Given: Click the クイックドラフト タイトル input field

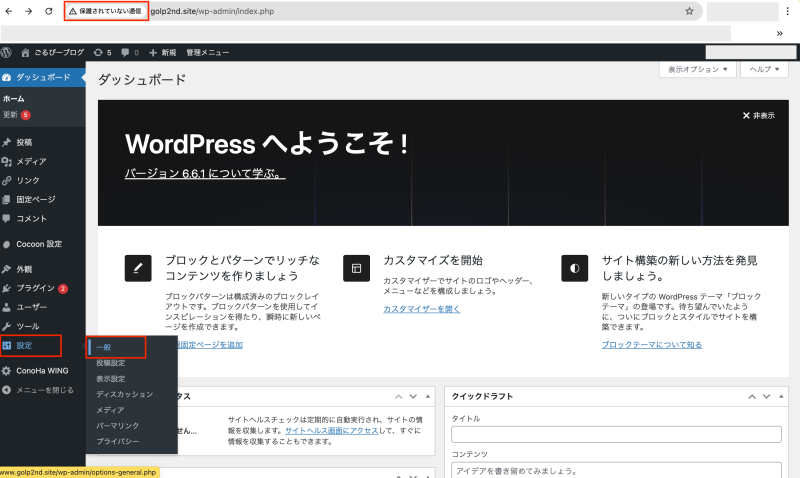Looking at the screenshot, I should (x=616, y=435).
